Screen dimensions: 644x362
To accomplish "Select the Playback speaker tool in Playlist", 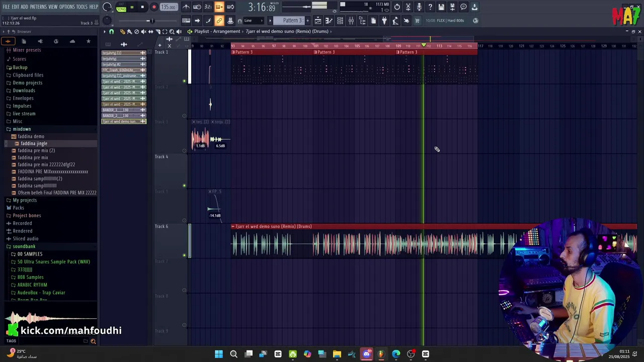I will point(179,31).
